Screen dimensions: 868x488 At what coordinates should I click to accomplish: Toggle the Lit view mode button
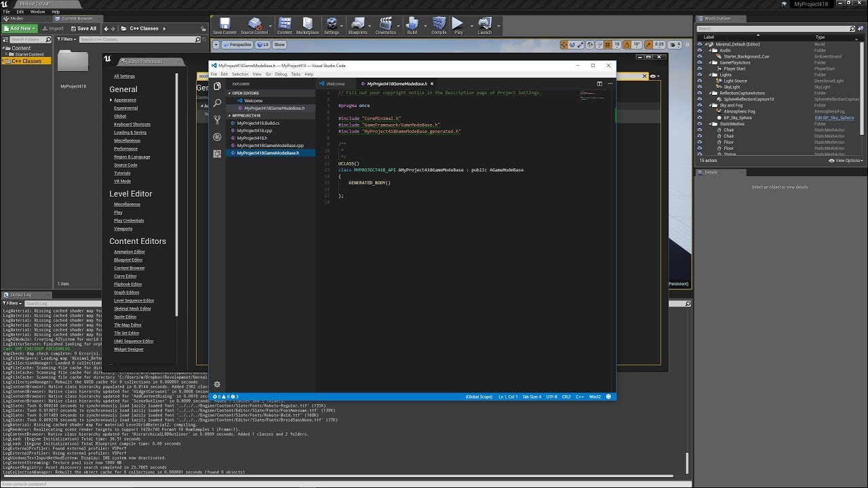[262, 45]
